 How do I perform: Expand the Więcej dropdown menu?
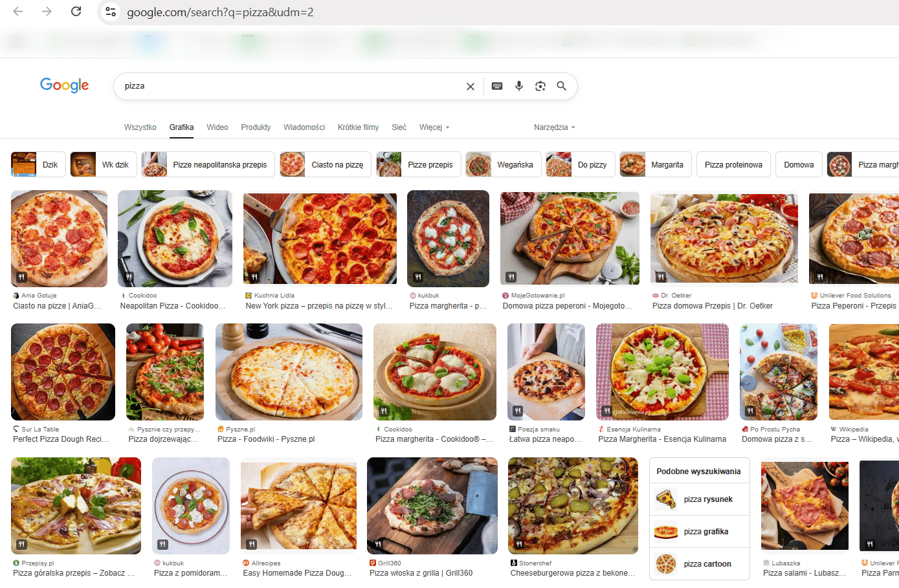[434, 127]
